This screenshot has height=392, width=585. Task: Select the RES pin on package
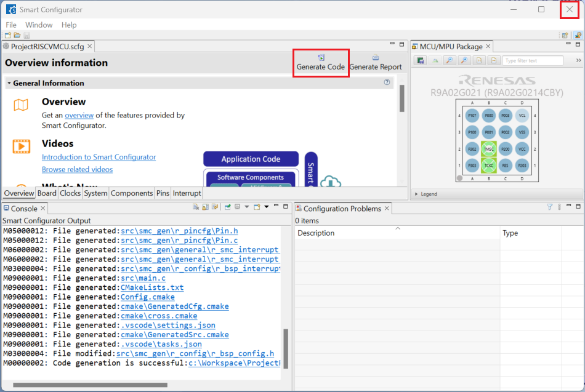pos(505,166)
